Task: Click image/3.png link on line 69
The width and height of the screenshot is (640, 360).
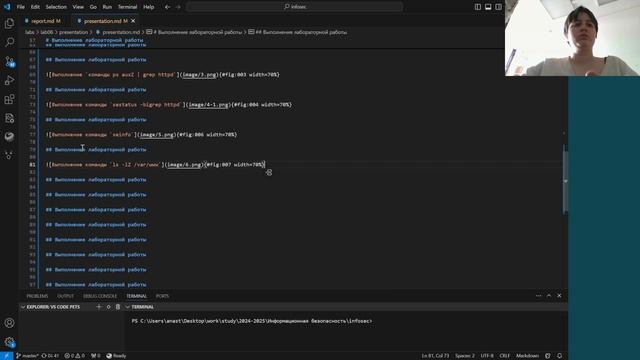Action: coord(199,75)
